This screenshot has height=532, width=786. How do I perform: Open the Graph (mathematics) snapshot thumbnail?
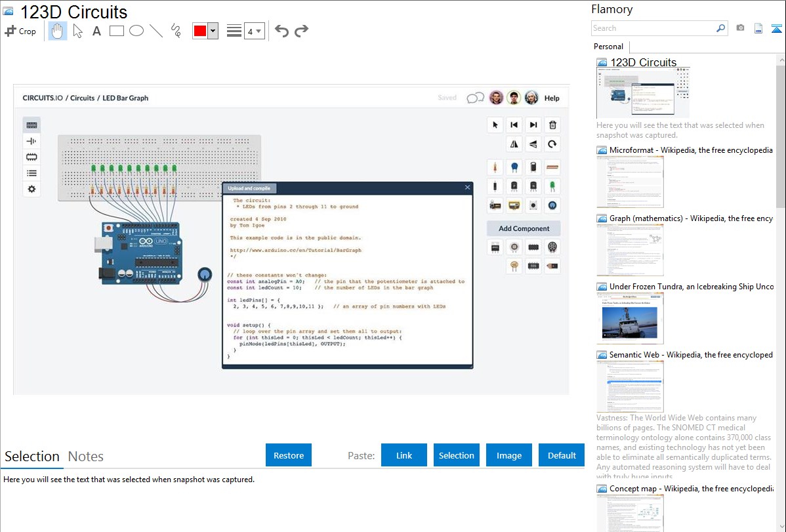[x=630, y=250]
